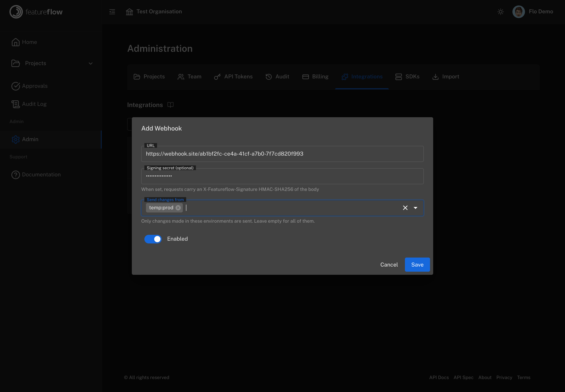Image resolution: width=565 pixels, height=392 pixels.
Task: Click the environments helper text
Action: click(x=228, y=221)
